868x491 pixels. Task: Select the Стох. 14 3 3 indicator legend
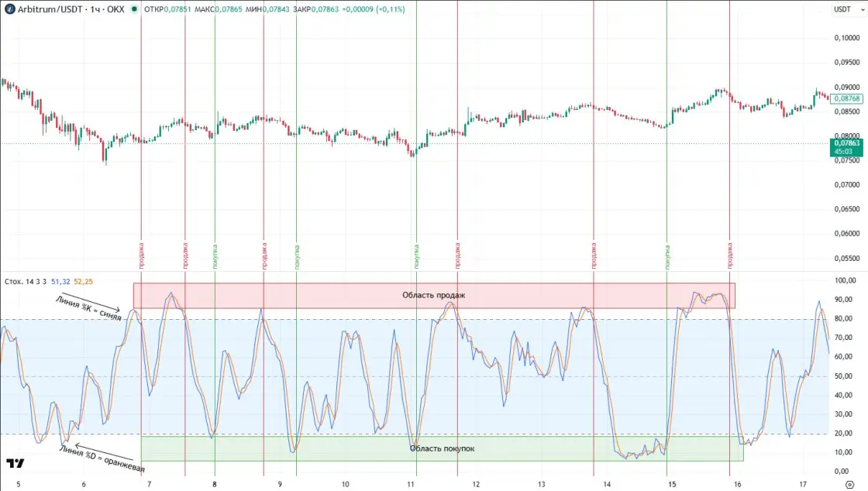[26, 281]
